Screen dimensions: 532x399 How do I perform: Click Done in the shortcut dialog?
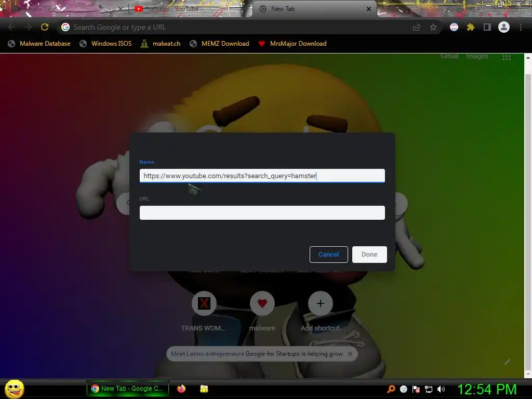369,255
